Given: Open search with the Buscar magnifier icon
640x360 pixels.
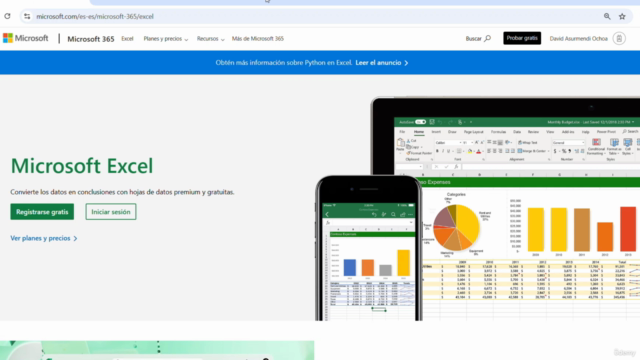Looking at the screenshot, I should tap(488, 38).
